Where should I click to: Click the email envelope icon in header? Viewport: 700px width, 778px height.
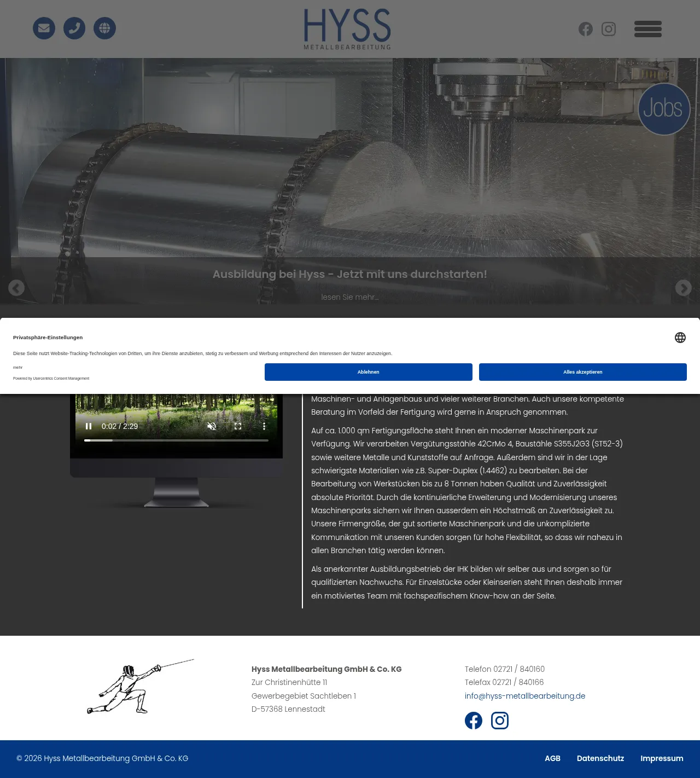pos(44,28)
